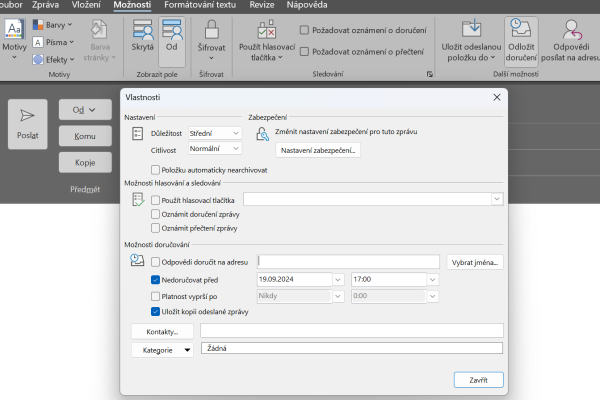Uncheck the Nedoručovat před checkbox

click(x=155, y=279)
